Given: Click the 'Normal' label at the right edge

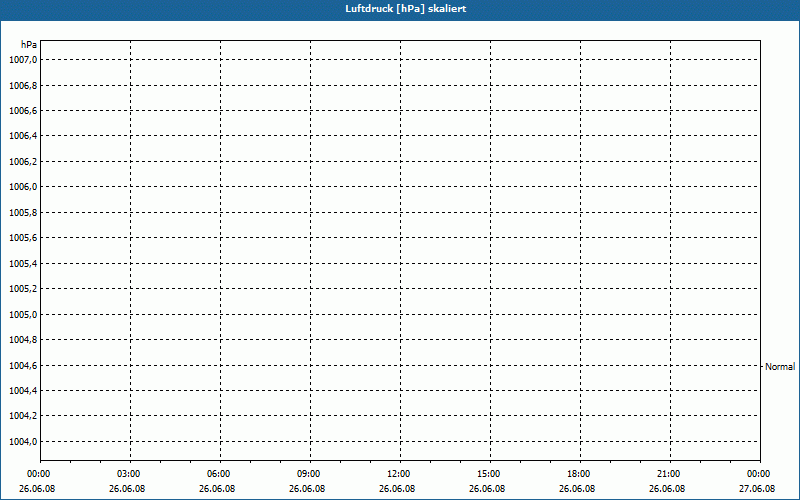Looking at the screenshot, I should click(x=780, y=367).
